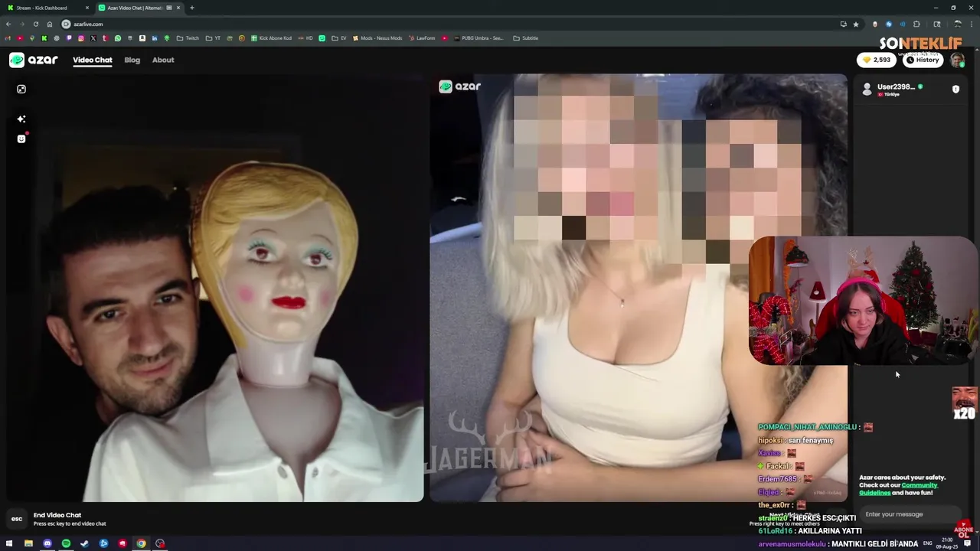This screenshot has width=980, height=551.
Task: Open the Kick Abone Kod bookmark
Action: [272, 38]
